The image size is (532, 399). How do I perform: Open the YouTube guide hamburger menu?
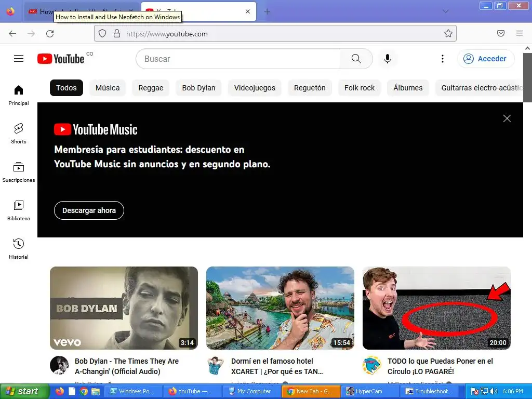pos(19,59)
